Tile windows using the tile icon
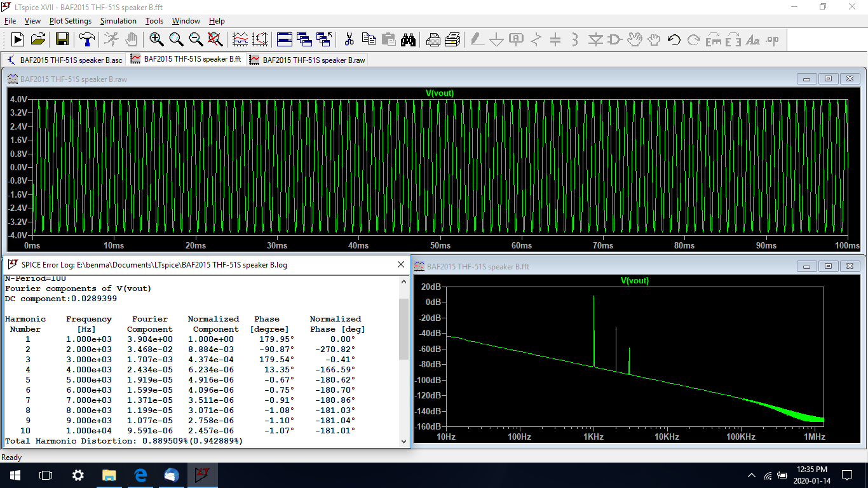The height and width of the screenshot is (488, 868). point(285,39)
